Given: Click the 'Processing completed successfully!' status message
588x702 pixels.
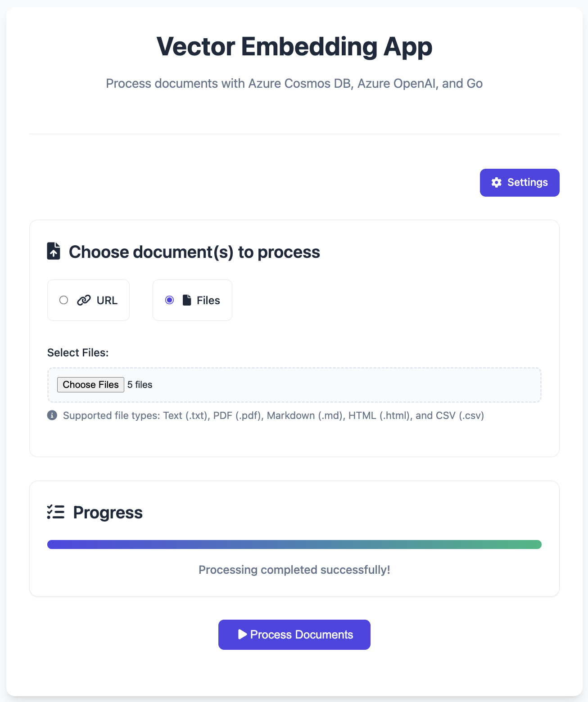Looking at the screenshot, I should [294, 570].
